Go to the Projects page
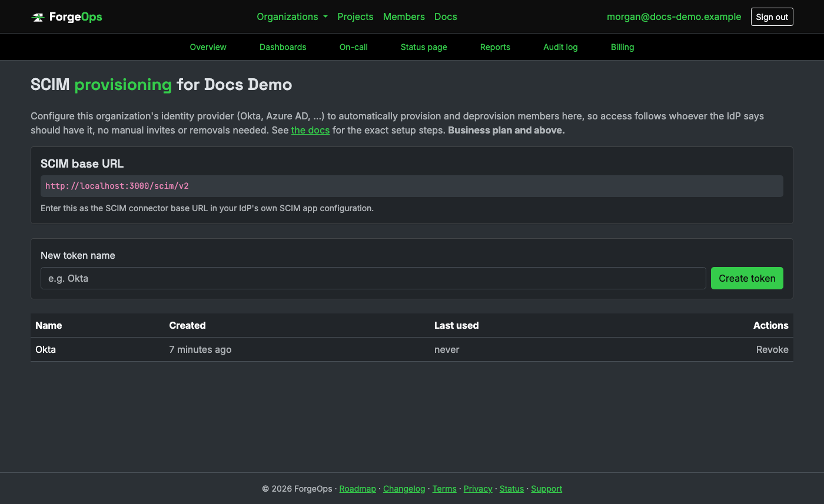The height and width of the screenshot is (504, 824). pos(355,16)
